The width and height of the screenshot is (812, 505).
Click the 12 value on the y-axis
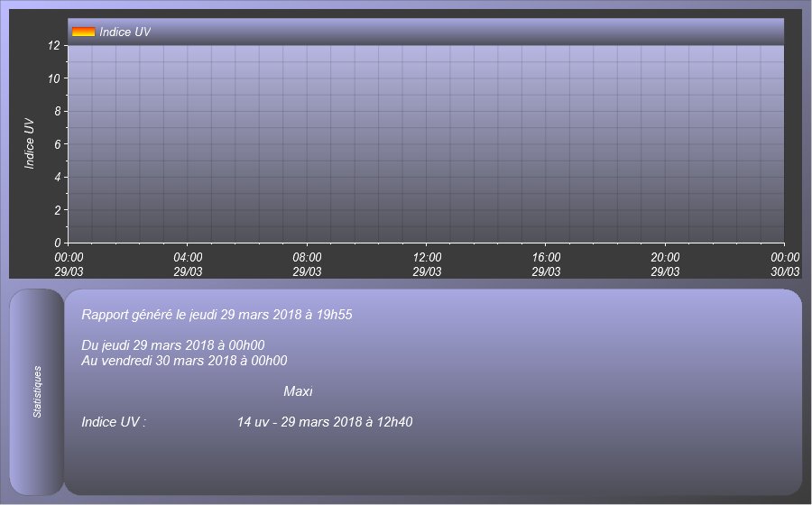click(x=54, y=45)
